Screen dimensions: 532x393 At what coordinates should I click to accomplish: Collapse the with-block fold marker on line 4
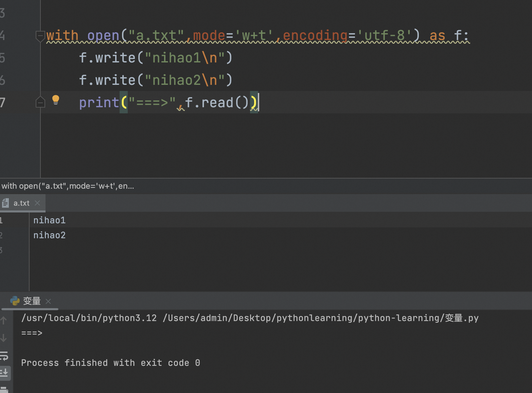point(40,36)
